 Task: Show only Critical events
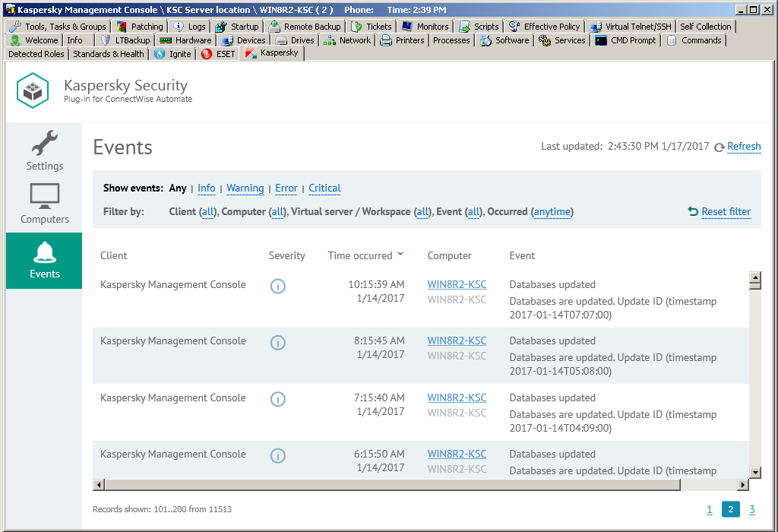(x=324, y=188)
